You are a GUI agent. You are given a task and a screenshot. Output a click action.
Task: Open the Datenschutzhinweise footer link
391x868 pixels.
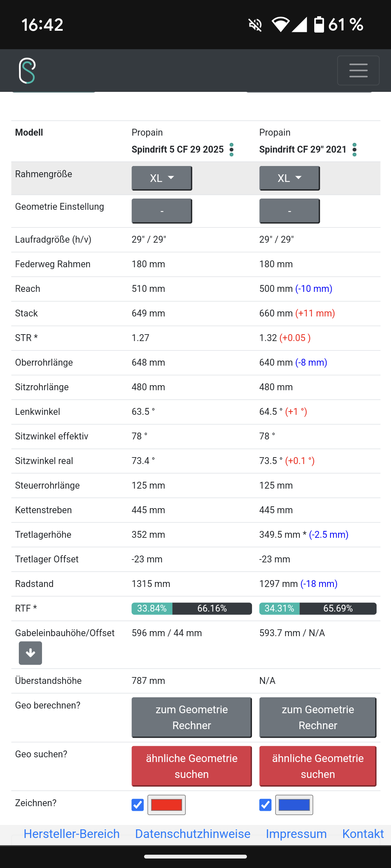[193, 834]
